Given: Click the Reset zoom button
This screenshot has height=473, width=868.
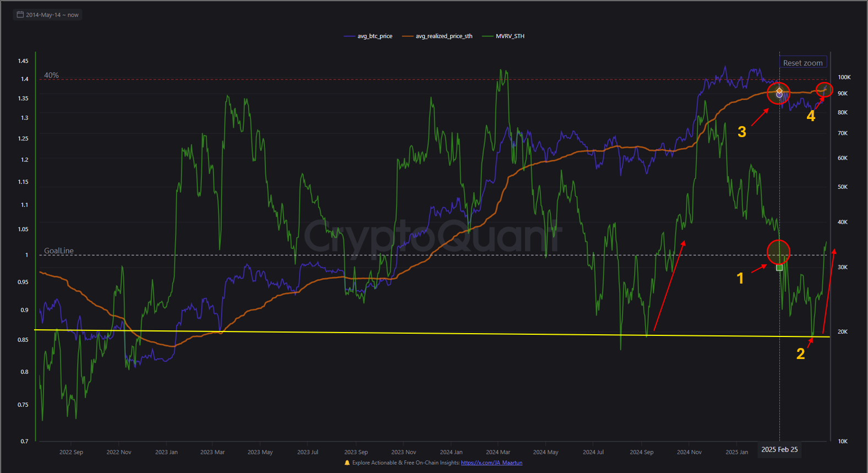Looking at the screenshot, I should click(803, 63).
